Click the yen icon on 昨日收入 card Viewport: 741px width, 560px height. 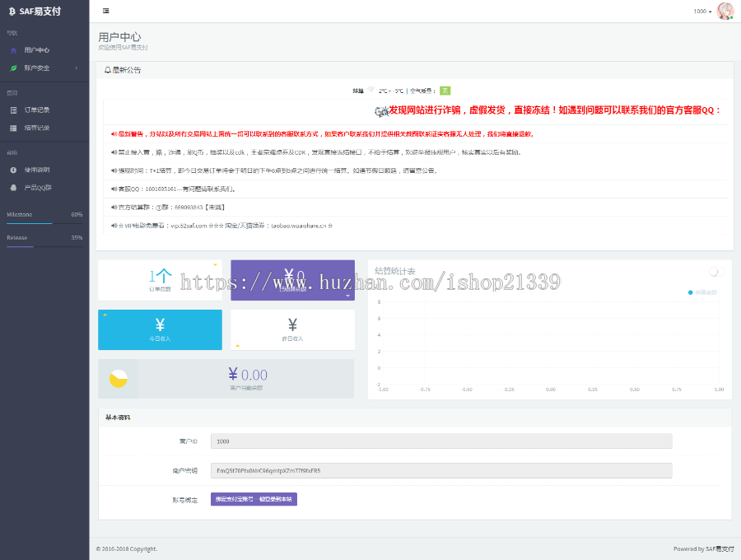pos(292,325)
